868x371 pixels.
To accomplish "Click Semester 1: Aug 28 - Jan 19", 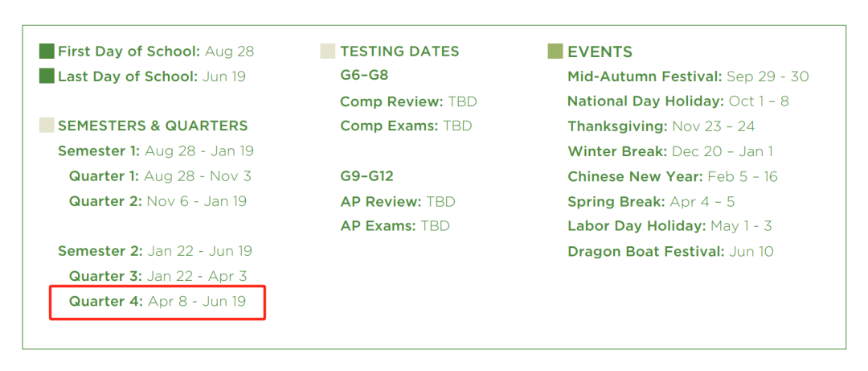I will [156, 150].
